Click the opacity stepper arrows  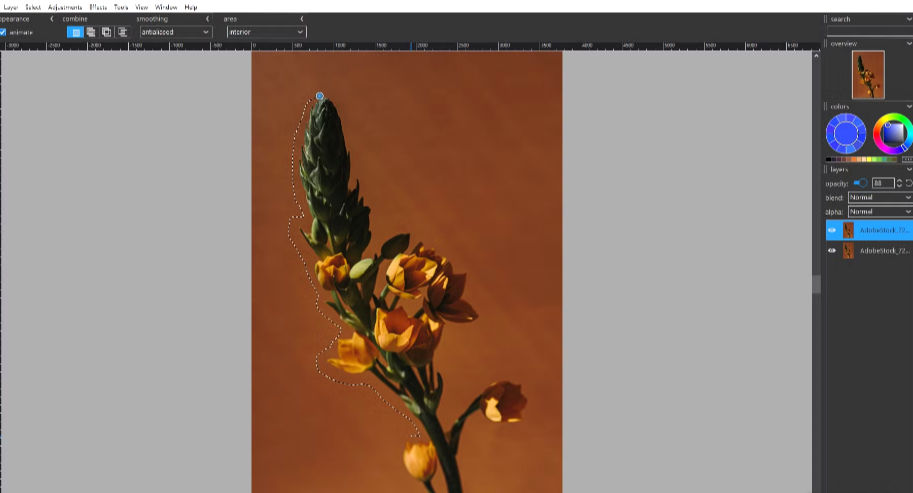click(x=899, y=183)
